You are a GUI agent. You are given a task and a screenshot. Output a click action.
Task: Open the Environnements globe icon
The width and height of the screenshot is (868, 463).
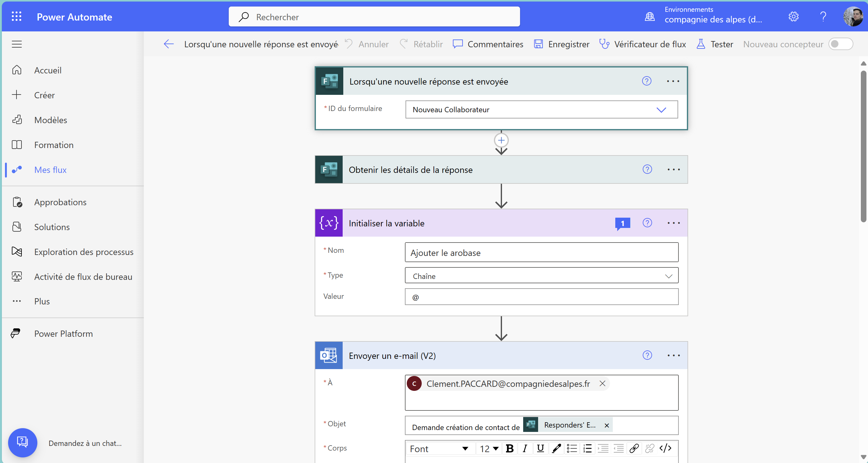pyautogui.click(x=650, y=16)
